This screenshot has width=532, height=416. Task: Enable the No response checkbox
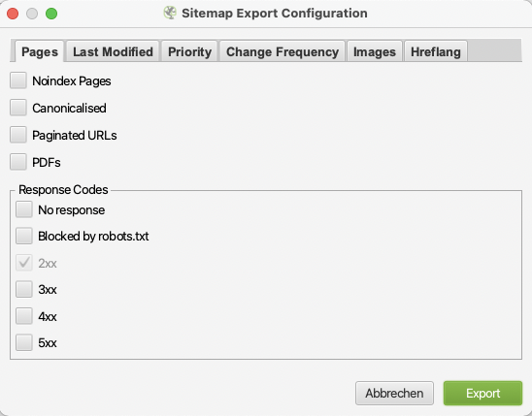(x=24, y=209)
